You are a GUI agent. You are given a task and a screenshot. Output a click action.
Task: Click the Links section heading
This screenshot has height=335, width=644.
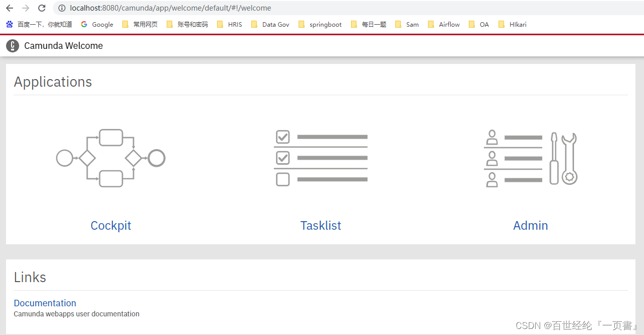[30, 277]
